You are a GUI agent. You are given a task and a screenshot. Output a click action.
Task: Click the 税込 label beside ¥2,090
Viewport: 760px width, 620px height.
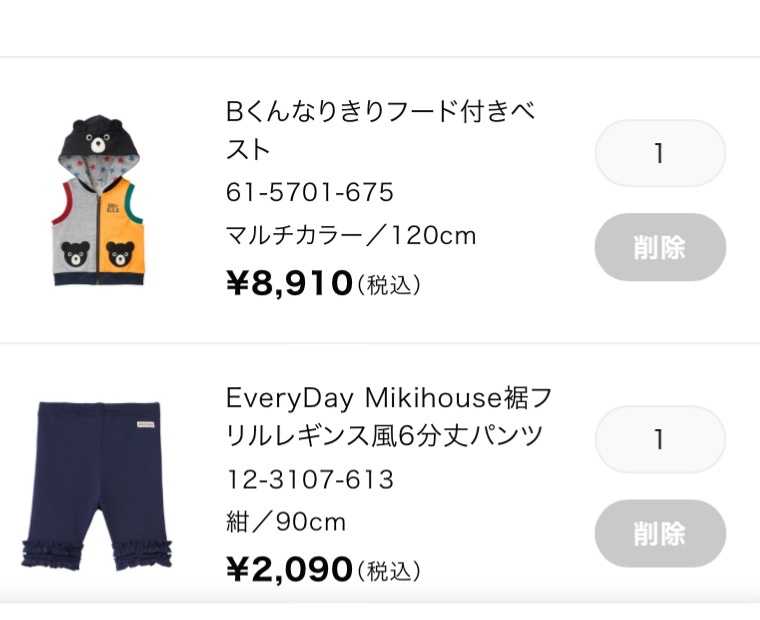pyautogui.click(x=389, y=571)
